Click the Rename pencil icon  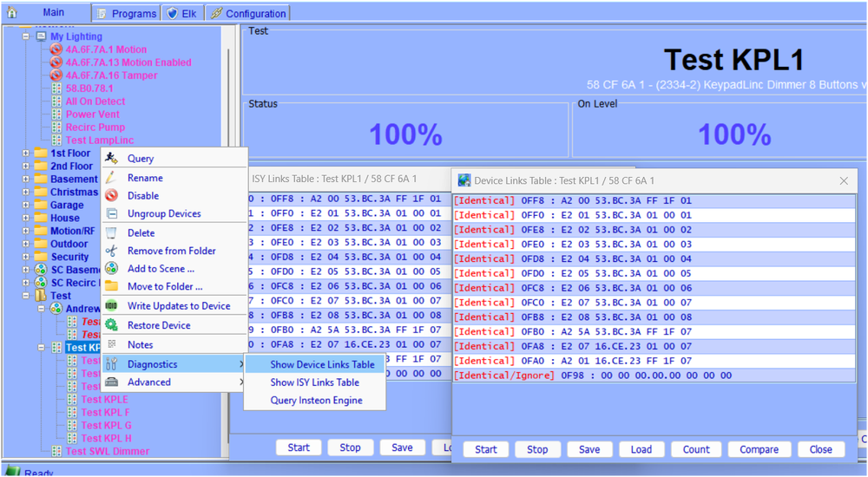111,177
